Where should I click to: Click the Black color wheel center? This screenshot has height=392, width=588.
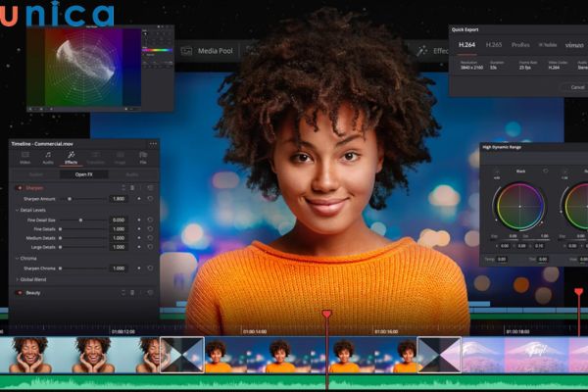click(519, 207)
